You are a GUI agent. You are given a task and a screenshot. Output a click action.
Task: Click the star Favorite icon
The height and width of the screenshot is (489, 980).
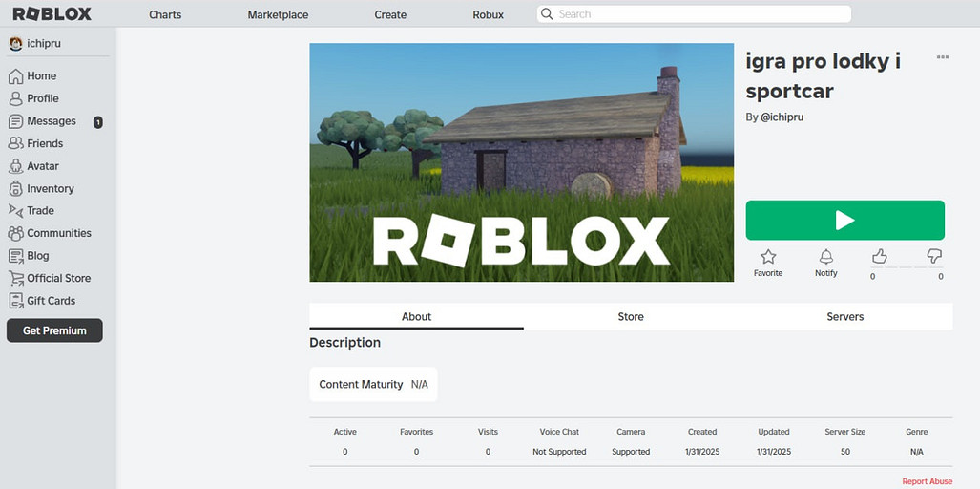click(768, 257)
